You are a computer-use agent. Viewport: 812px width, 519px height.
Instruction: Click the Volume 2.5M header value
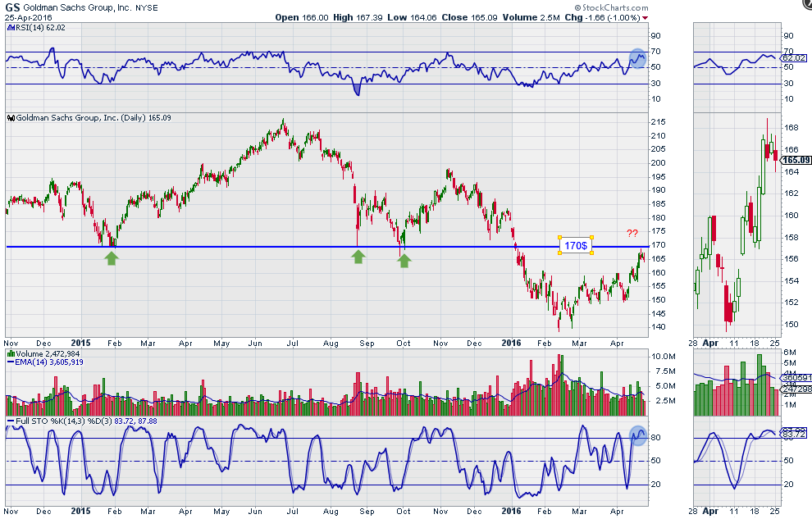point(531,17)
